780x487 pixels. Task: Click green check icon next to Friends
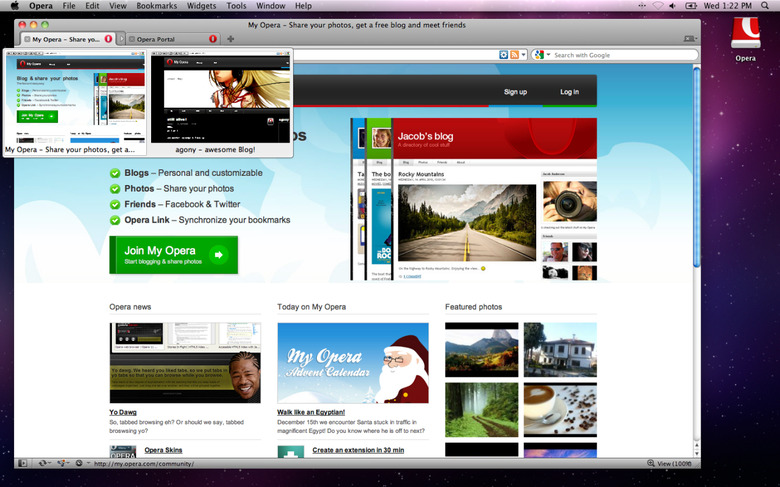(x=115, y=204)
